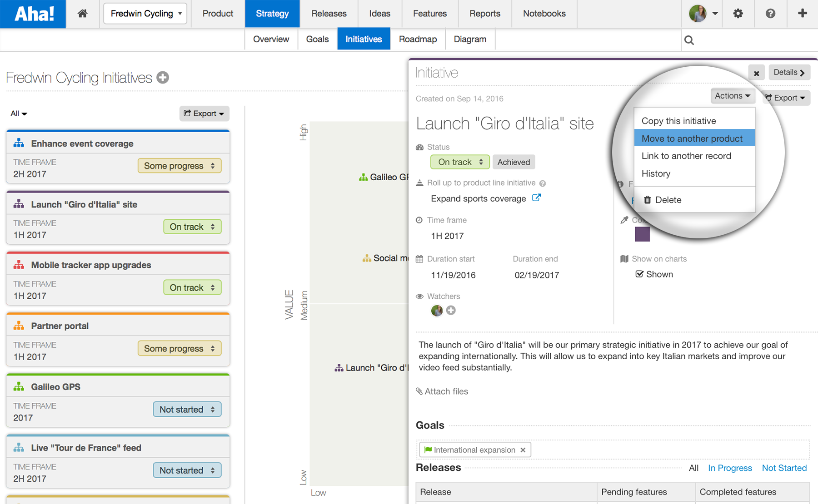
Task: Click the watcher avatar
Action: 437,310
